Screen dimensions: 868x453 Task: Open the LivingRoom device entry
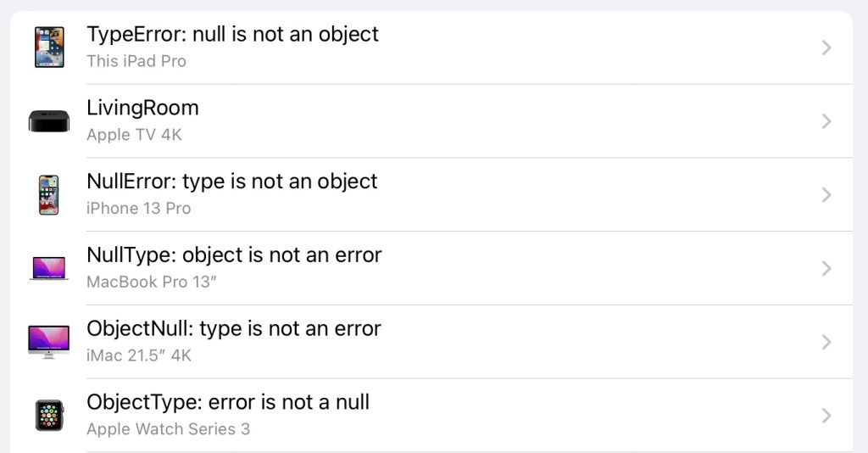(x=142, y=108)
